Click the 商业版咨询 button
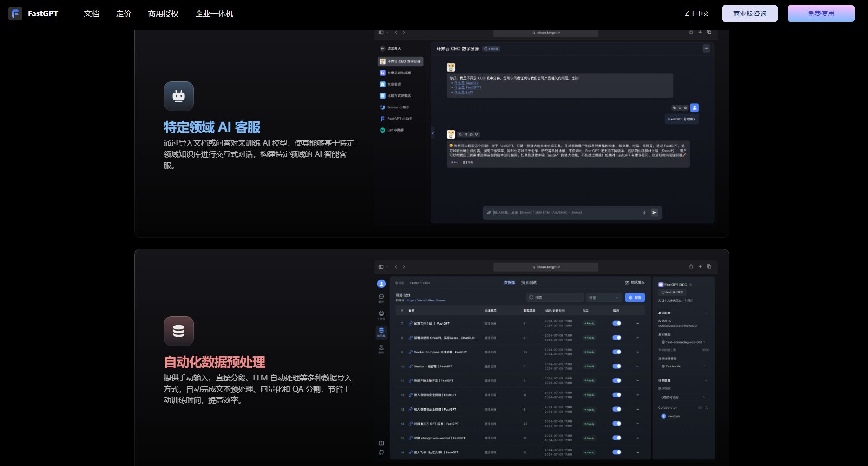The image size is (868, 466). (x=750, y=13)
